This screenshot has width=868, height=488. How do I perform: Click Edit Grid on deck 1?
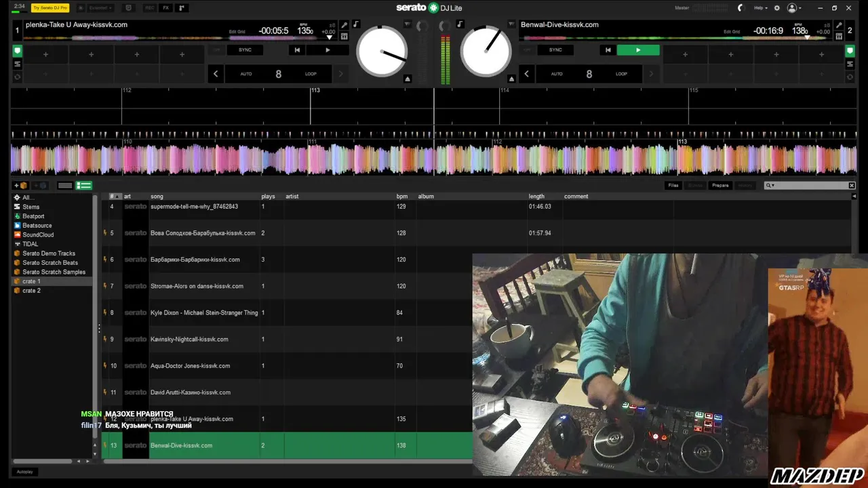237,32
